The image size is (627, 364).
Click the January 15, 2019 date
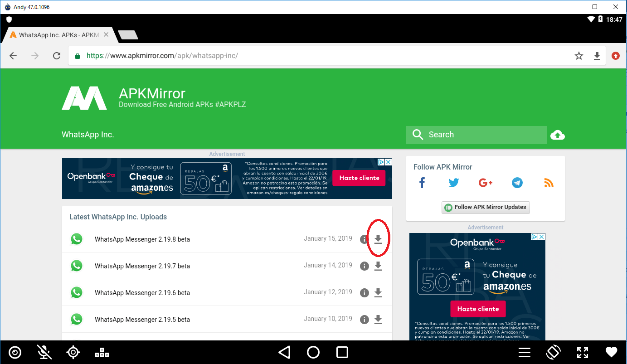coord(328,238)
